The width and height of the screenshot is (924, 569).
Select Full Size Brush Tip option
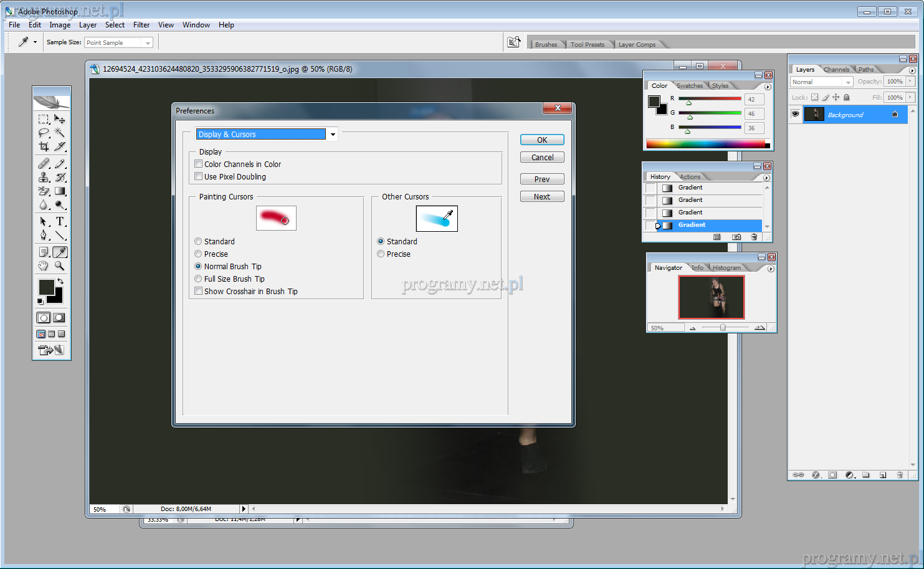pyautogui.click(x=198, y=279)
